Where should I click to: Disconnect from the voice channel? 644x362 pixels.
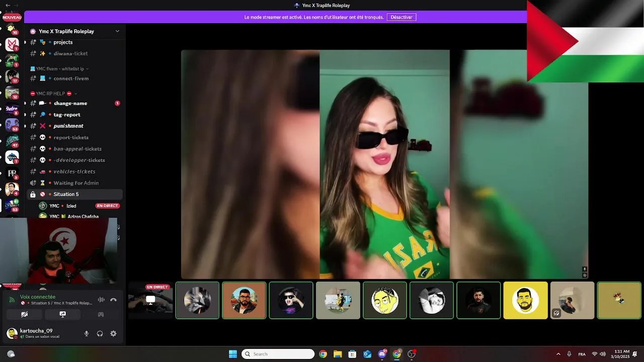pos(113,300)
